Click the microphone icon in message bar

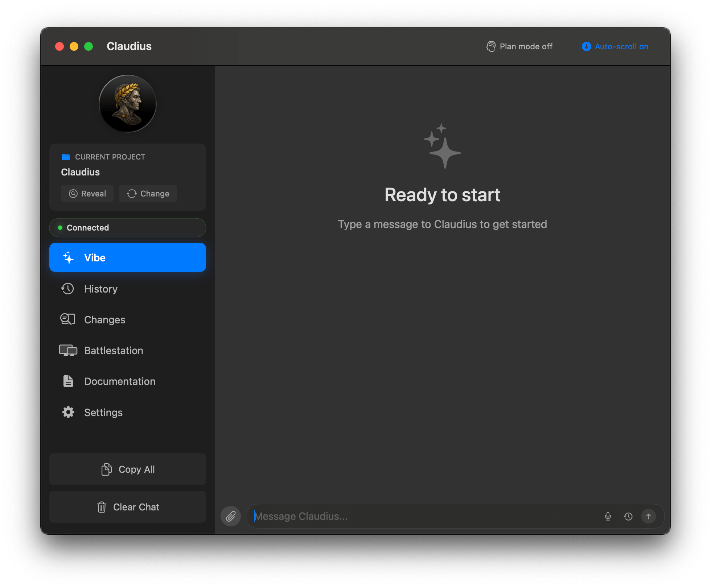pyautogui.click(x=608, y=516)
